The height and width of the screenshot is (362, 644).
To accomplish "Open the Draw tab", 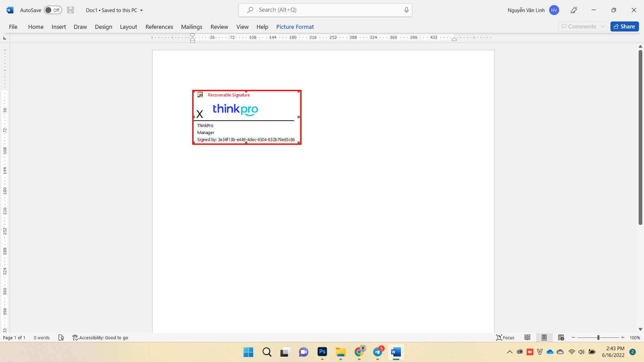I will coord(80,27).
